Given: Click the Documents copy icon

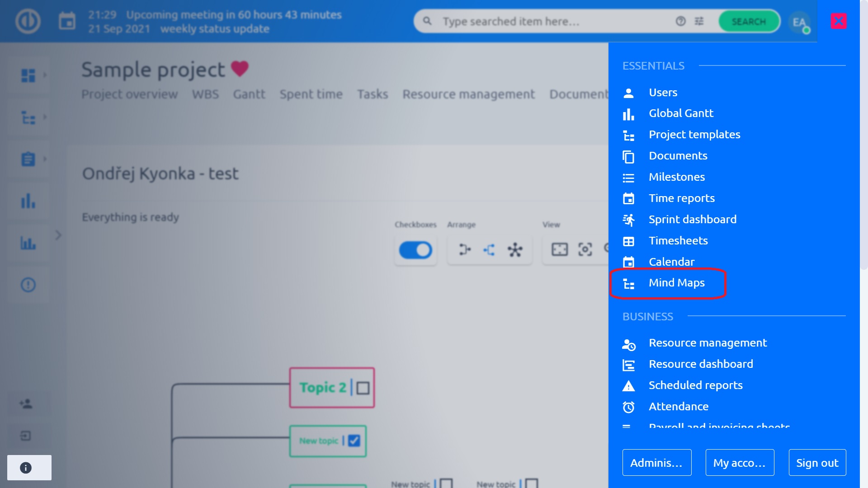Looking at the screenshot, I should pyautogui.click(x=628, y=156).
